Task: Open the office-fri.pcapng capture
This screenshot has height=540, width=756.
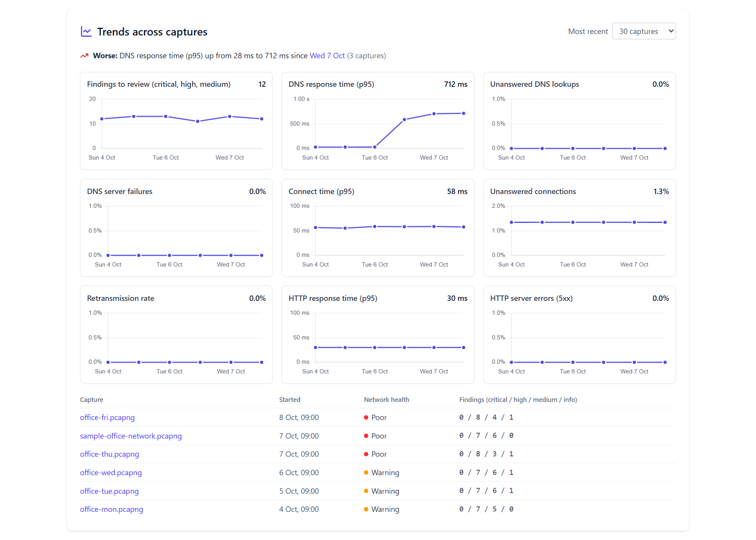Action: 107,417
